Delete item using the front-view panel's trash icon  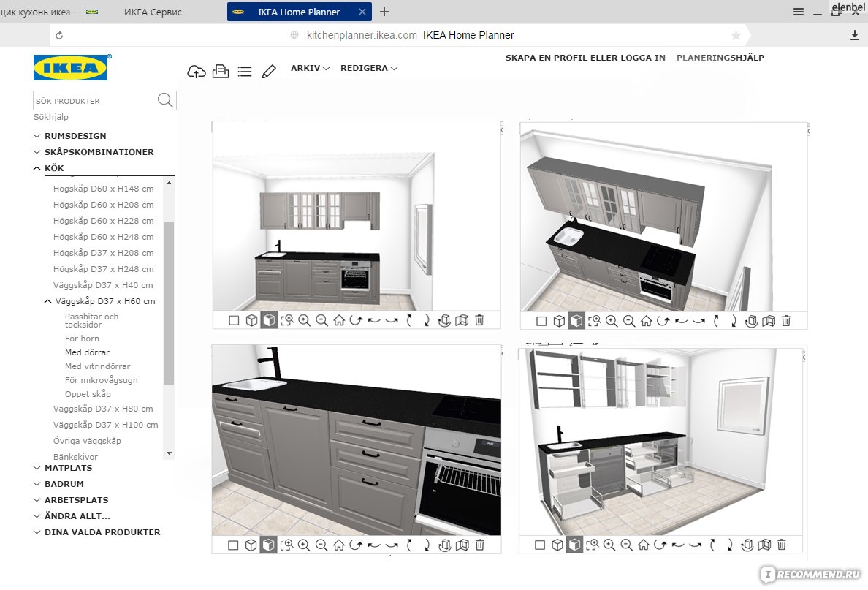click(x=479, y=320)
